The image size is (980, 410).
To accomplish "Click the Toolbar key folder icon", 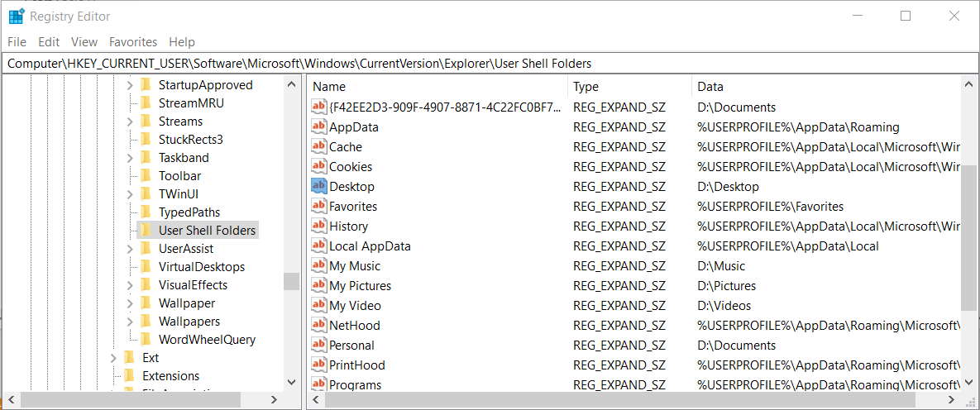I will coord(146,175).
